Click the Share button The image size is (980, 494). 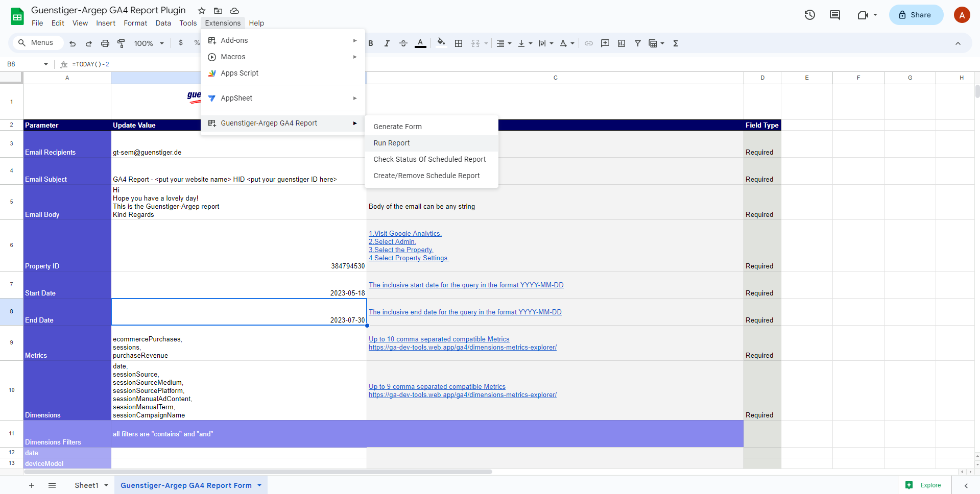[x=916, y=15]
